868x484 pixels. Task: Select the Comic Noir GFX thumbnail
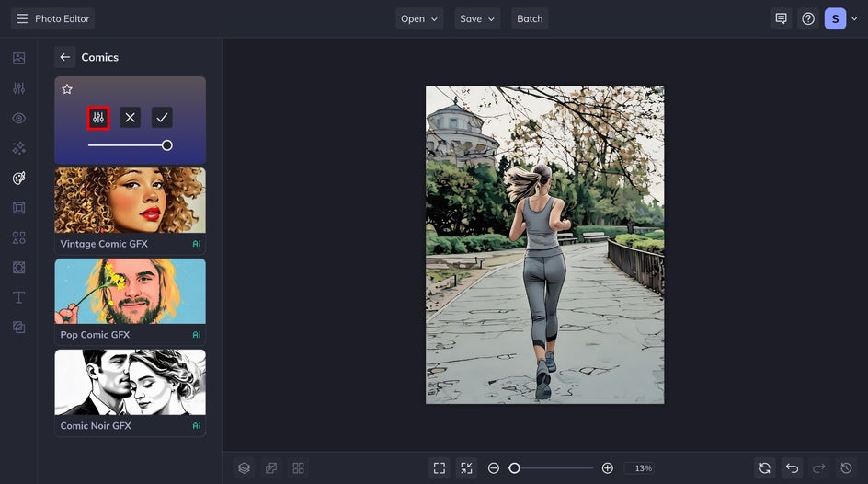coord(130,392)
